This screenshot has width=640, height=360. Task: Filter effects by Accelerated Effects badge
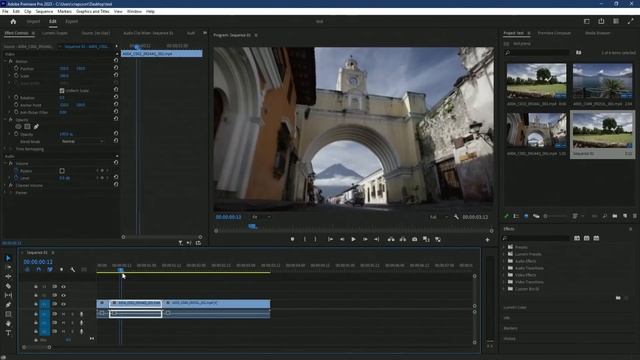point(577,238)
